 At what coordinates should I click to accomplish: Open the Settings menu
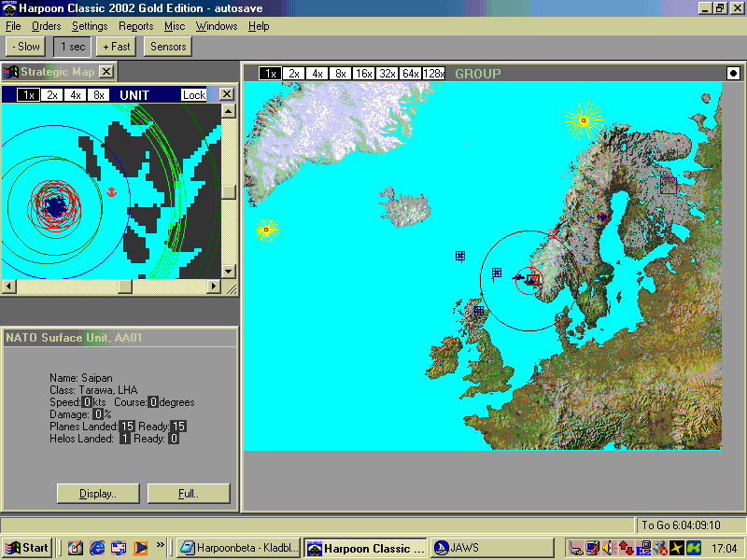point(90,26)
